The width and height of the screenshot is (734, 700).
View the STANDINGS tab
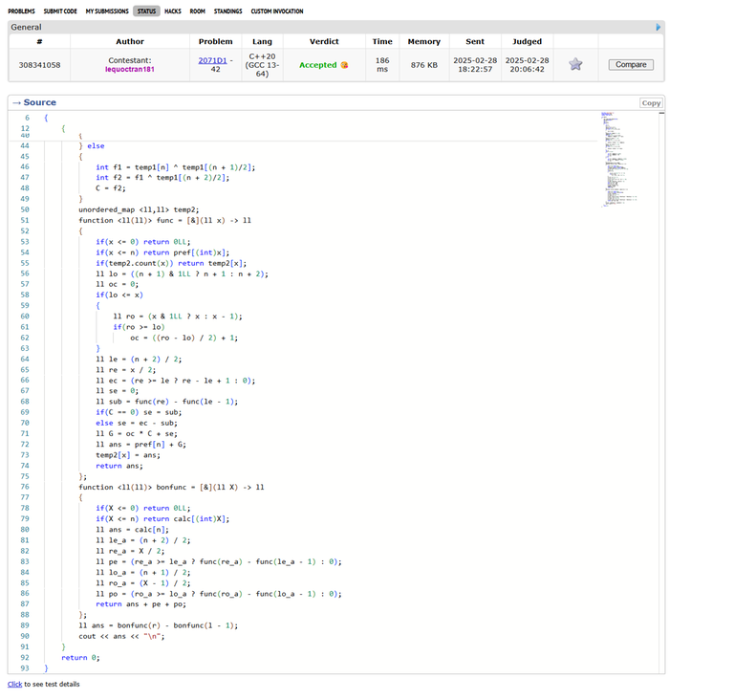[227, 11]
